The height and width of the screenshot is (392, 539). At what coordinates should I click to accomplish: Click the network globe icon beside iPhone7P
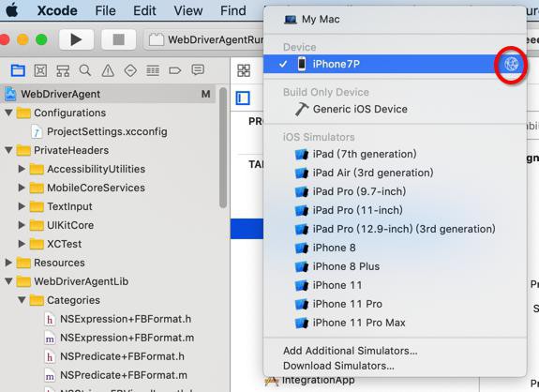tap(512, 64)
